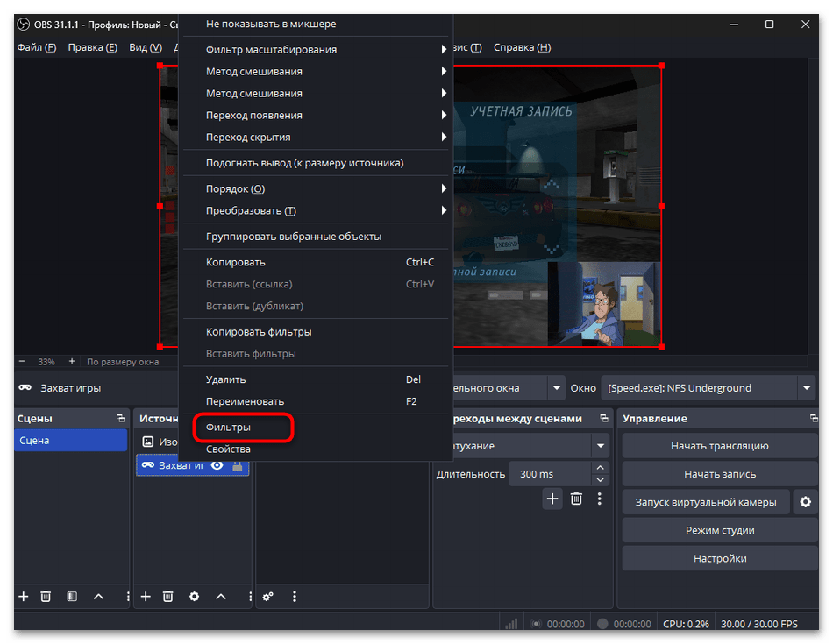
Task: Select Свойства in context menu
Action: (316, 449)
